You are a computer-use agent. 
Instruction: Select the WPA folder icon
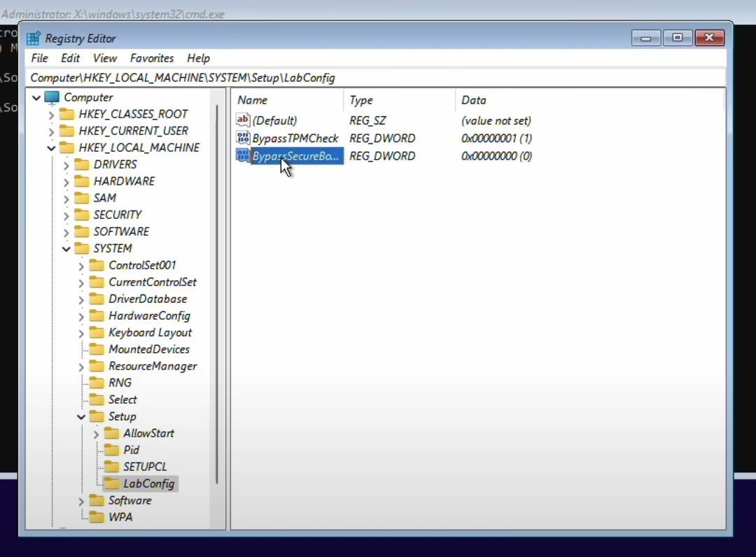(97, 517)
